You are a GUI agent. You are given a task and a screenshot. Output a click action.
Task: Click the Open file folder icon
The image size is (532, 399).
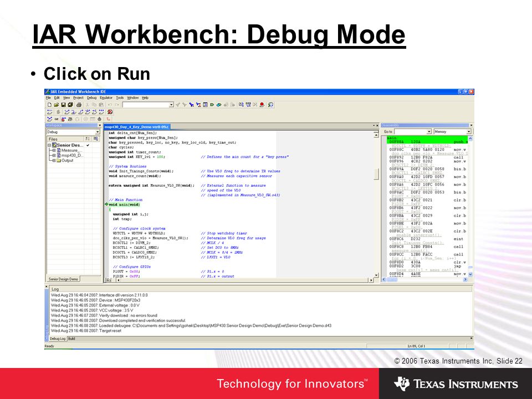[57, 105]
